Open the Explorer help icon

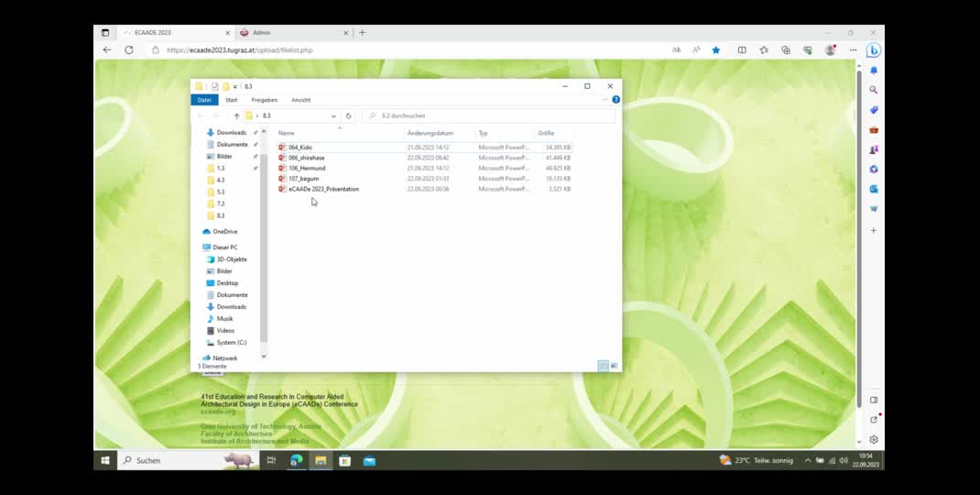(x=615, y=100)
